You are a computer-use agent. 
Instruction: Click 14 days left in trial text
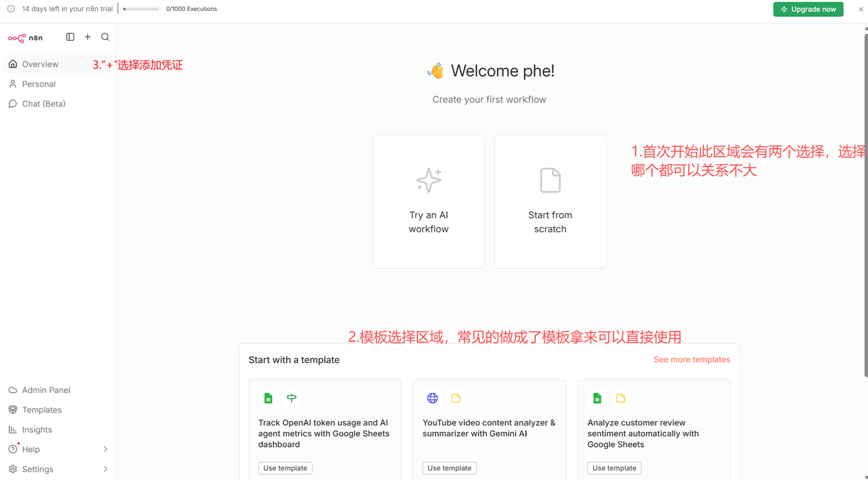coord(68,9)
